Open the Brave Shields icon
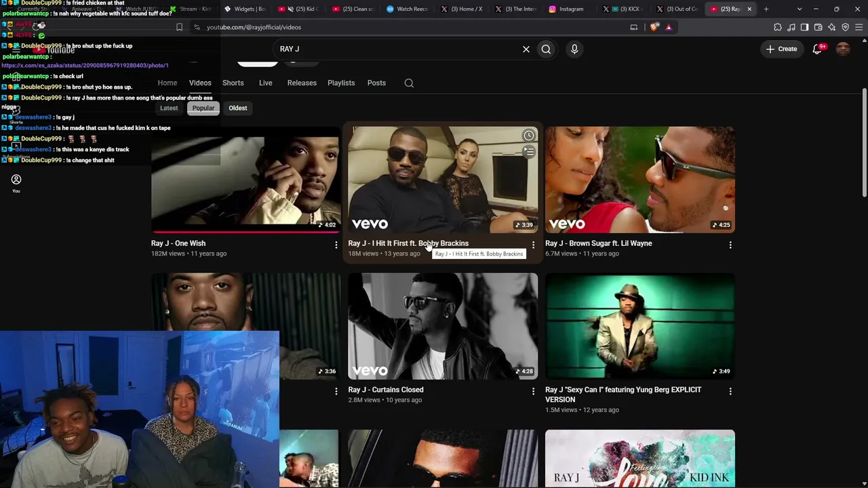Viewport: 868px width, 488px height. (x=654, y=27)
